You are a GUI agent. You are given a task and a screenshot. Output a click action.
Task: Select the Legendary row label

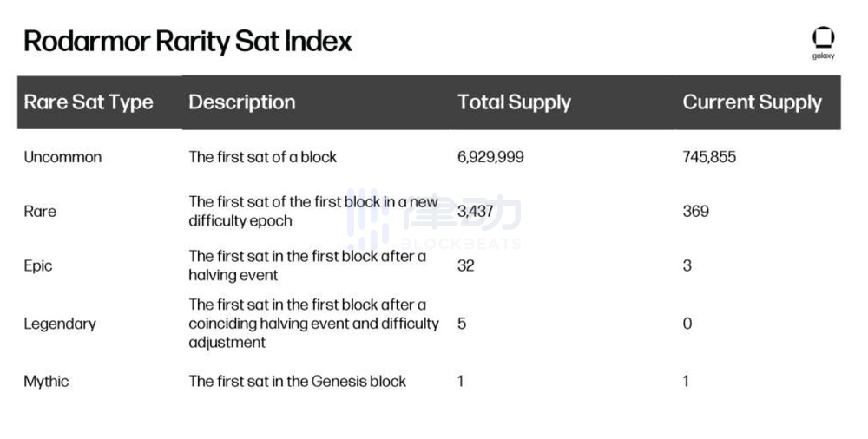click(x=60, y=324)
